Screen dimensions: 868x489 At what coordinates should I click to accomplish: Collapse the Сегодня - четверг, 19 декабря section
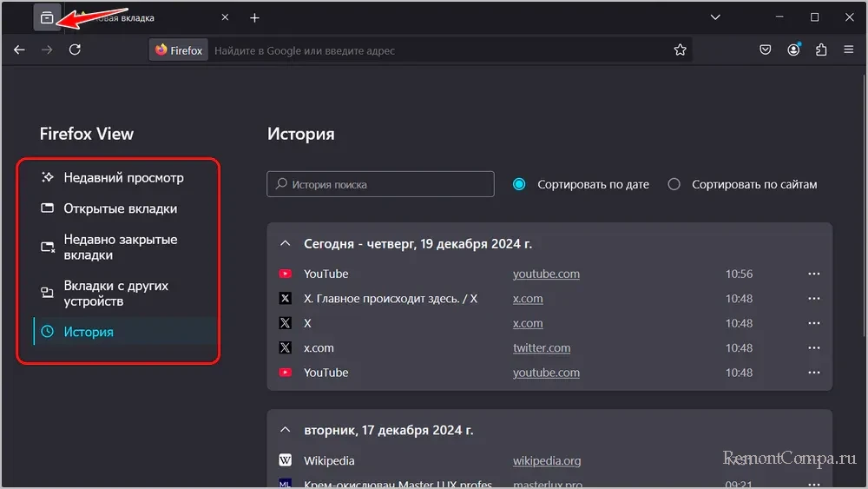[285, 244]
